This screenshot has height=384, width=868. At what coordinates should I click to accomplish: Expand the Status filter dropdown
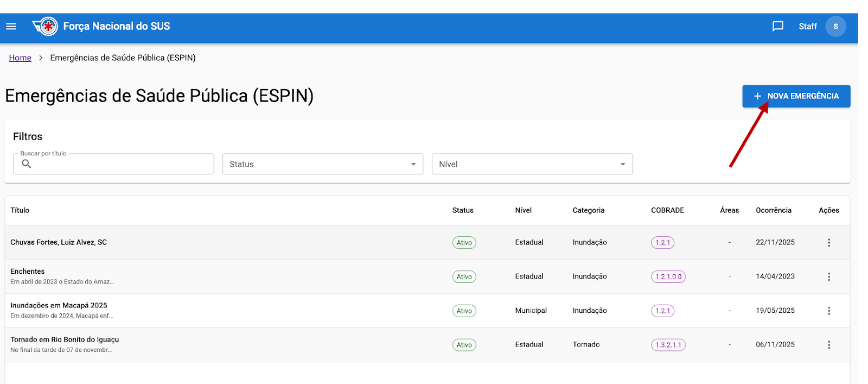click(322, 164)
